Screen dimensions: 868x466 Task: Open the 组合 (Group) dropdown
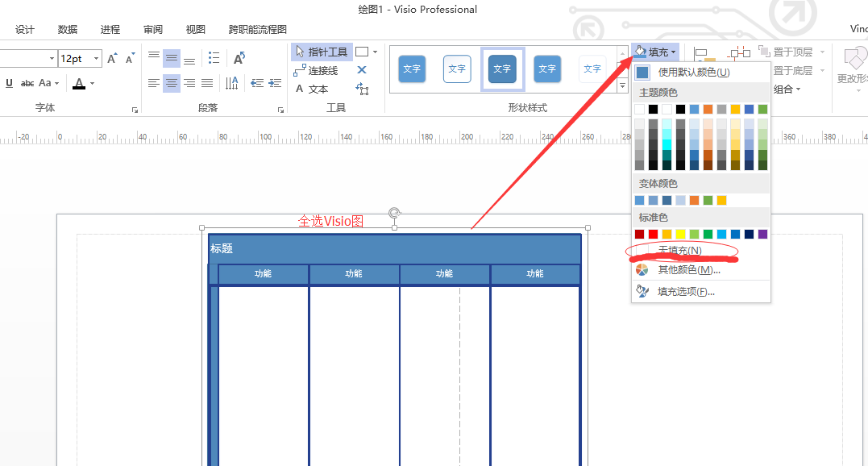[x=787, y=89]
